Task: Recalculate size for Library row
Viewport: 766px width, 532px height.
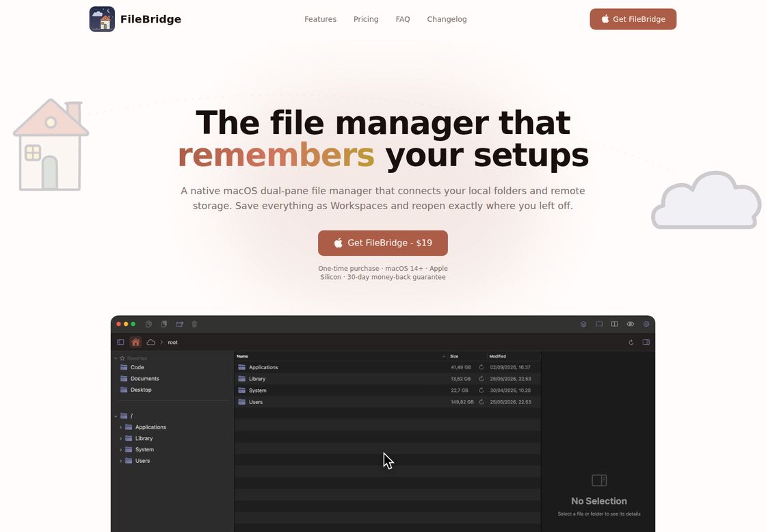Action: coord(481,379)
